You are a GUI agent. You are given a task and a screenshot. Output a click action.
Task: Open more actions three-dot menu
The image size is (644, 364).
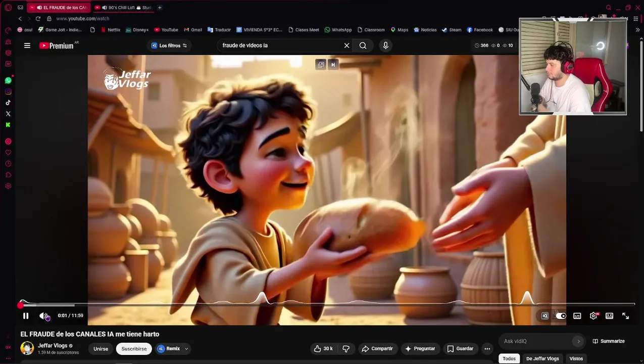click(487, 348)
